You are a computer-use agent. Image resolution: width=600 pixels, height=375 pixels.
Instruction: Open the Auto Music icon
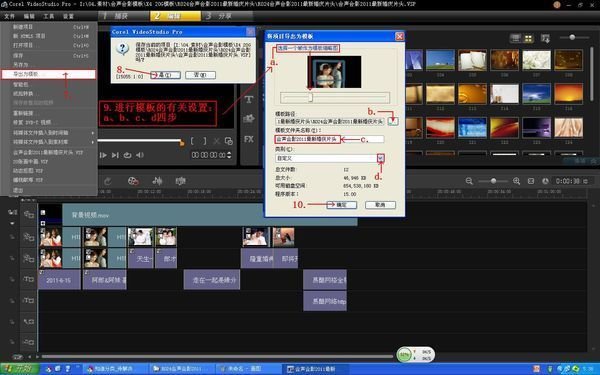[x=180, y=181]
